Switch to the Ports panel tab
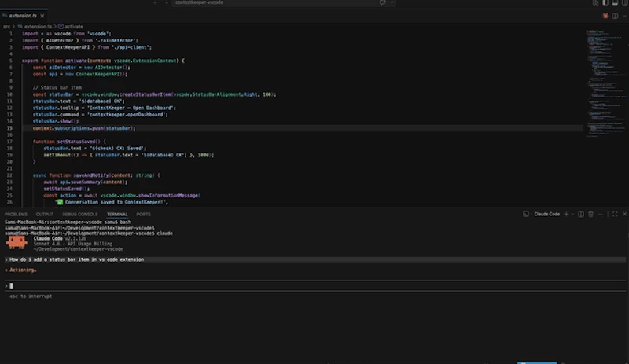Viewport: 629px width, 364px height. point(143,215)
